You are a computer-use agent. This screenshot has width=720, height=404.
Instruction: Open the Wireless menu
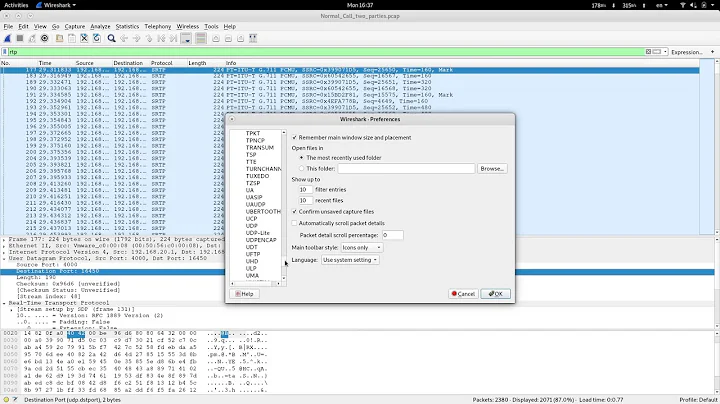point(188,27)
